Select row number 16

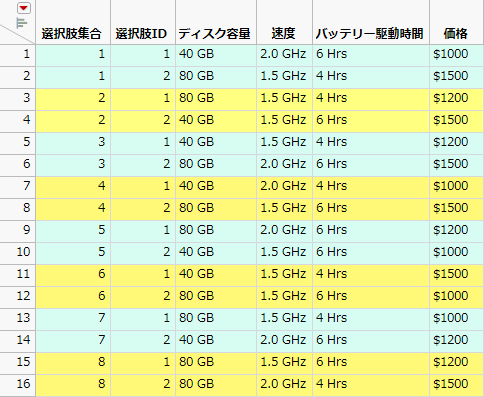click(x=17, y=384)
